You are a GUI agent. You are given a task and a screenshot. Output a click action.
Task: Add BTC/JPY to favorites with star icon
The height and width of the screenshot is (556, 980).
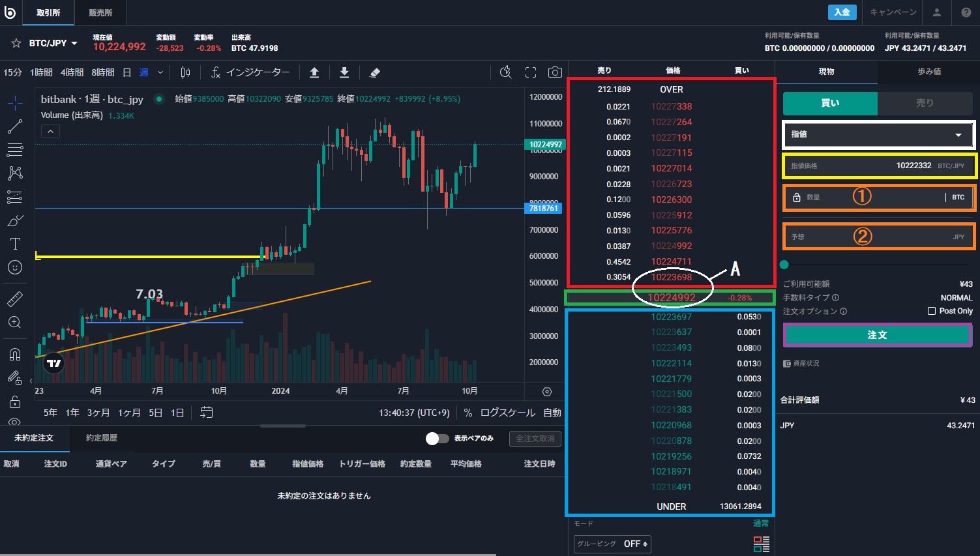click(x=16, y=43)
